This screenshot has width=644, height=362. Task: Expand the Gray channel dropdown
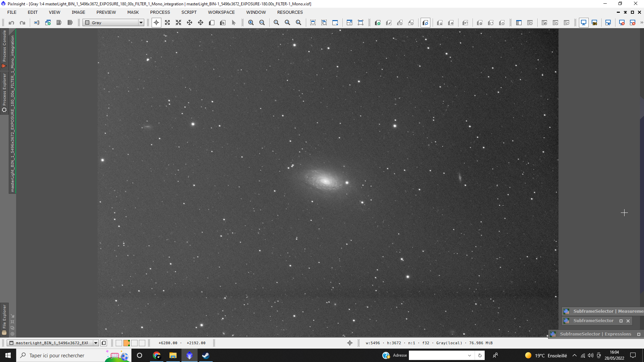(x=141, y=23)
